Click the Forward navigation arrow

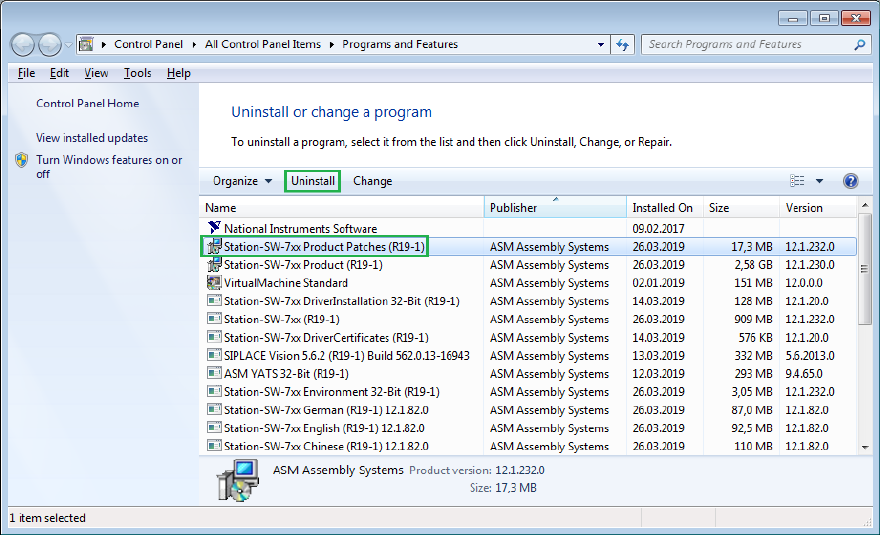pyautogui.click(x=50, y=45)
